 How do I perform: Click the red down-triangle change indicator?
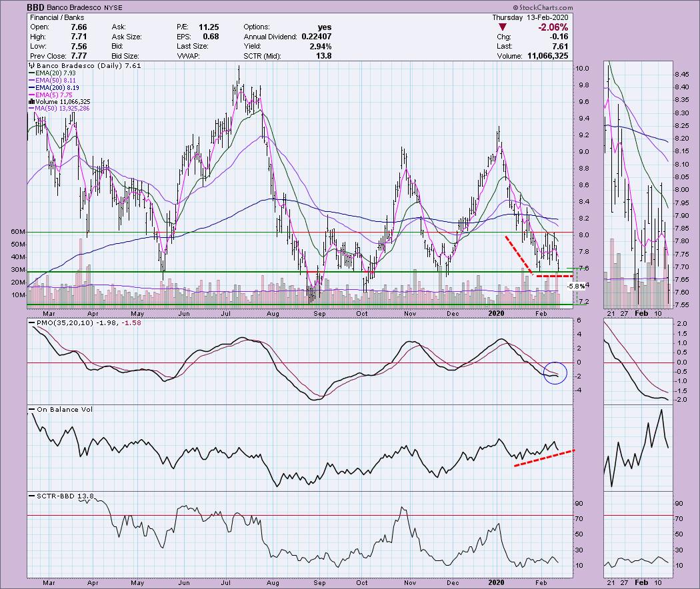(502, 28)
